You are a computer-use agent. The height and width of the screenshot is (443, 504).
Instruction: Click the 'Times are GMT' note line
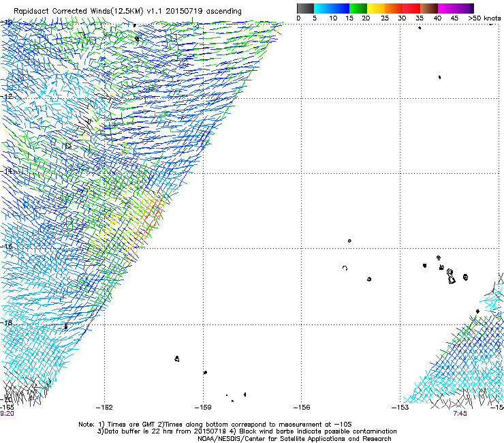(x=215, y=425)
